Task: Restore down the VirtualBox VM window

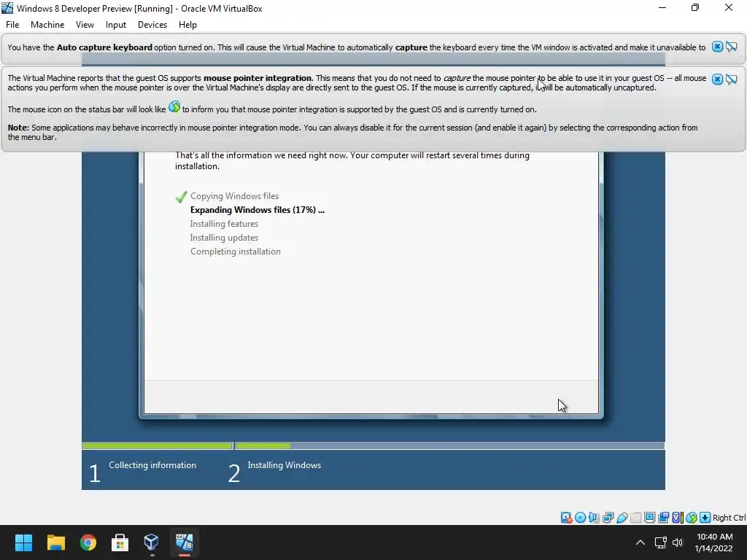Action: 695,8
